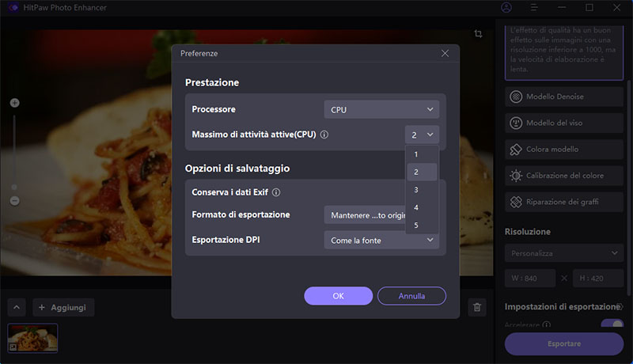Image resolution: width=633 pixels, height=364 pixels.
Task: Close the Preferenze dialog
Action: 445,53
